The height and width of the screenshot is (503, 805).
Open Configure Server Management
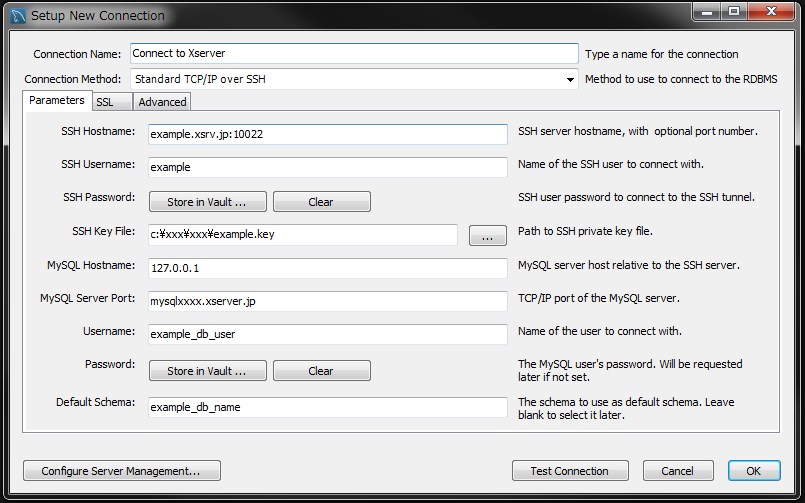coord(122,471)
